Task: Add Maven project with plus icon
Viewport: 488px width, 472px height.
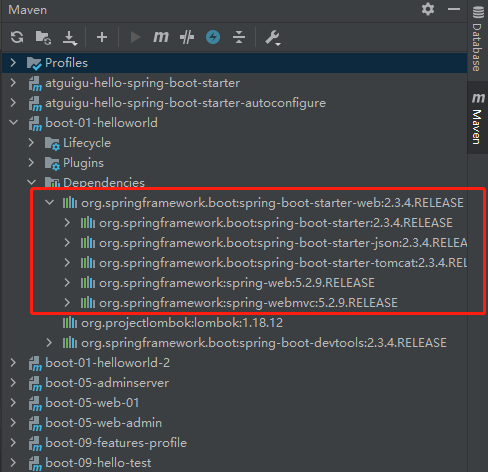Action: 102,37
